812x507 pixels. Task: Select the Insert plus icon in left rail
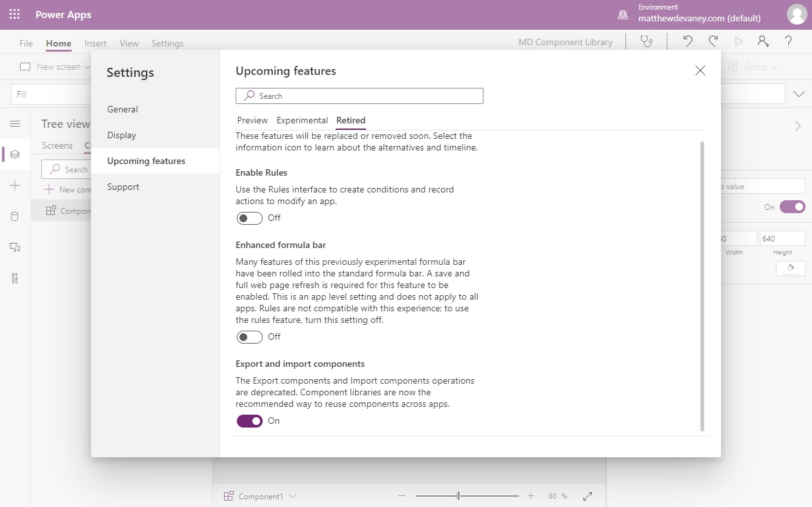point(14,185)
